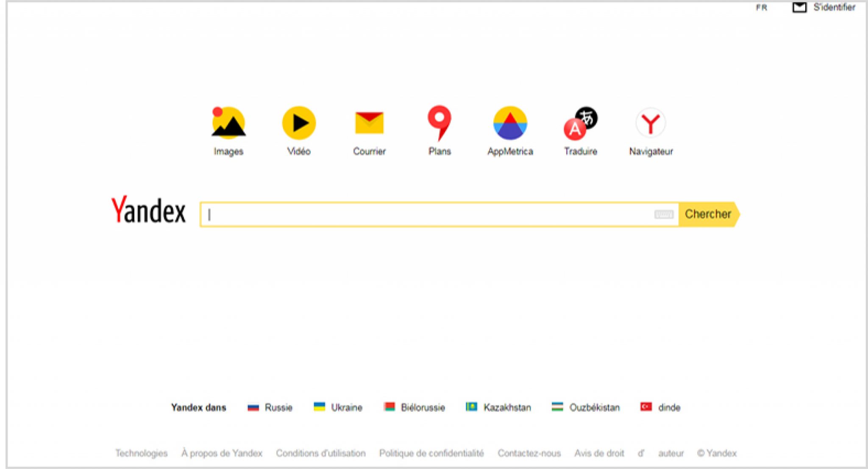868x469 pixels.
Task: Open Politique de confidentialité link
Action: tap(431, 453)
